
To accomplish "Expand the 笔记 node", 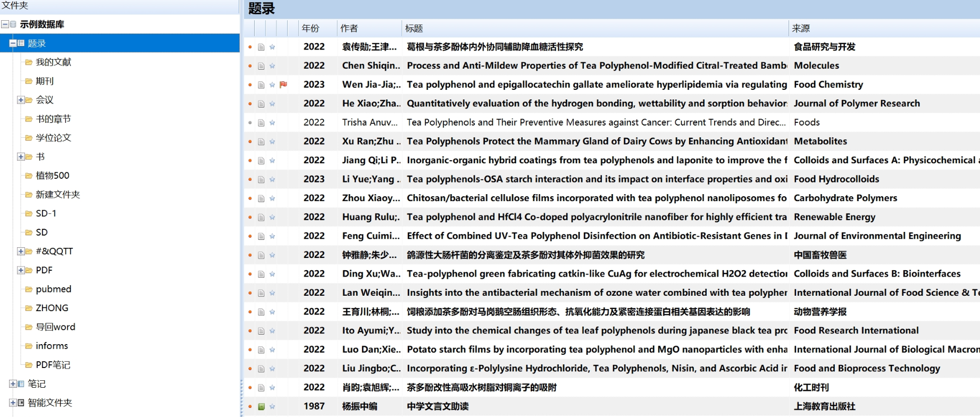I will tap(13, 383).
